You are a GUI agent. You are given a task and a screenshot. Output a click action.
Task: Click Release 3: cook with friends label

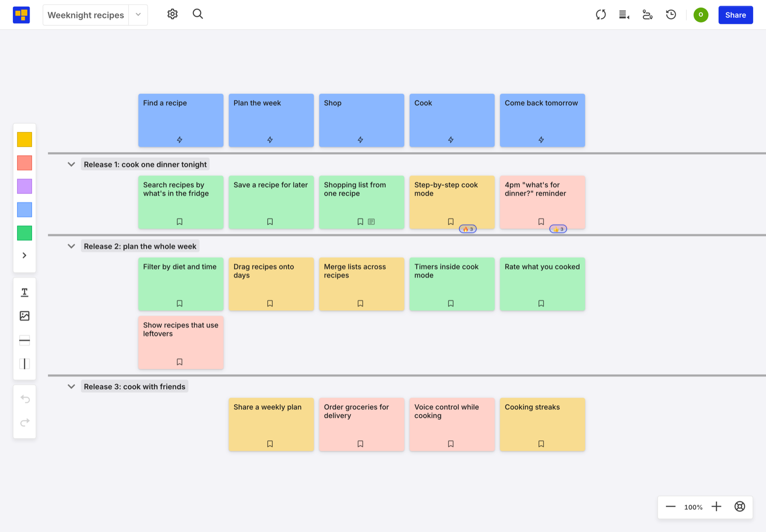point(135,386)
